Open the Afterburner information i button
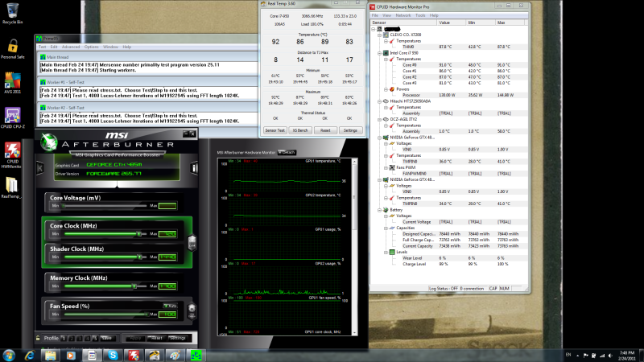Image resolution: width=644 pixels, height=362 pixels. tap(194, 168)
